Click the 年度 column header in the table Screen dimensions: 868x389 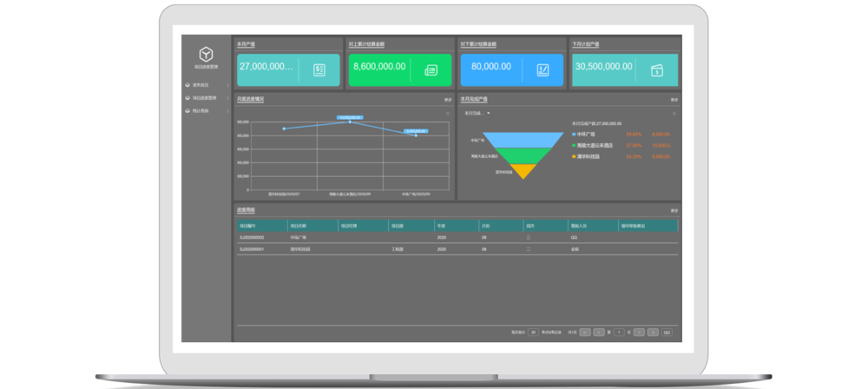click(x=442, y=225)
